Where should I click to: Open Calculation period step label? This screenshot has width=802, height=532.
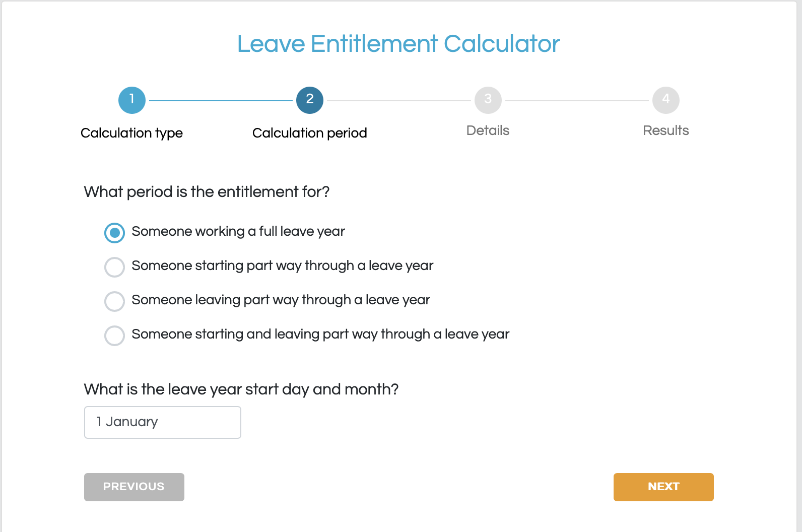[310, 133]
